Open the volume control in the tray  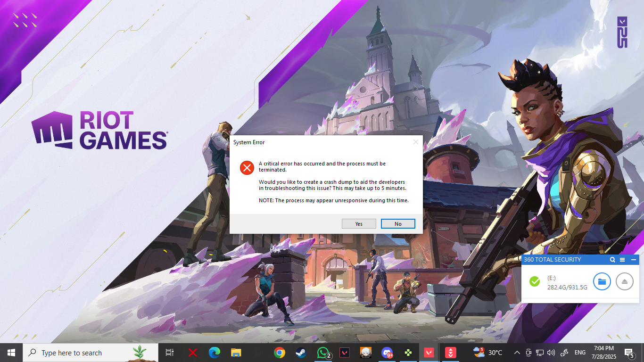click(x=550, y=353)
